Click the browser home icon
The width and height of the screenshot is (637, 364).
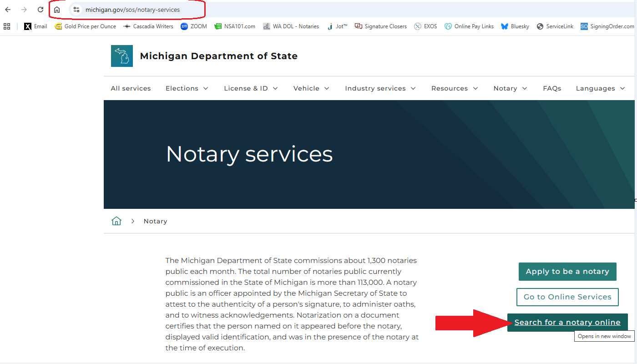pos(57,10)
